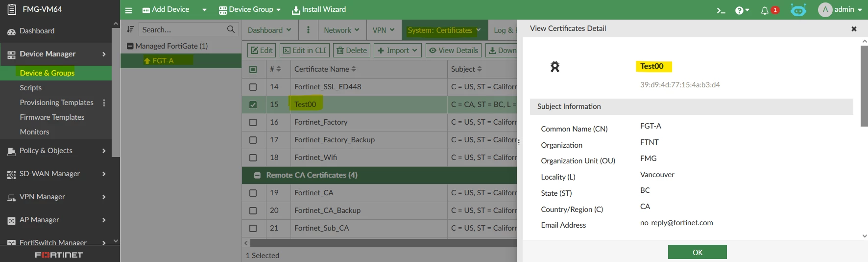Viewport: 868px width, 262px height.
Task: Click the Dashboard gauge icon in sidebar
Action: 11,31
